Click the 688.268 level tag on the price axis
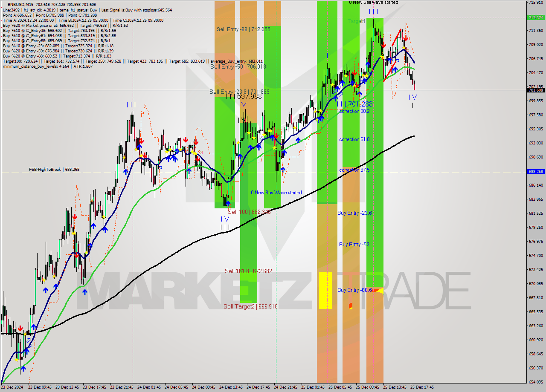The width and height of the screenshot is (546, 392). pyautogui.click(x=536, y=172)
